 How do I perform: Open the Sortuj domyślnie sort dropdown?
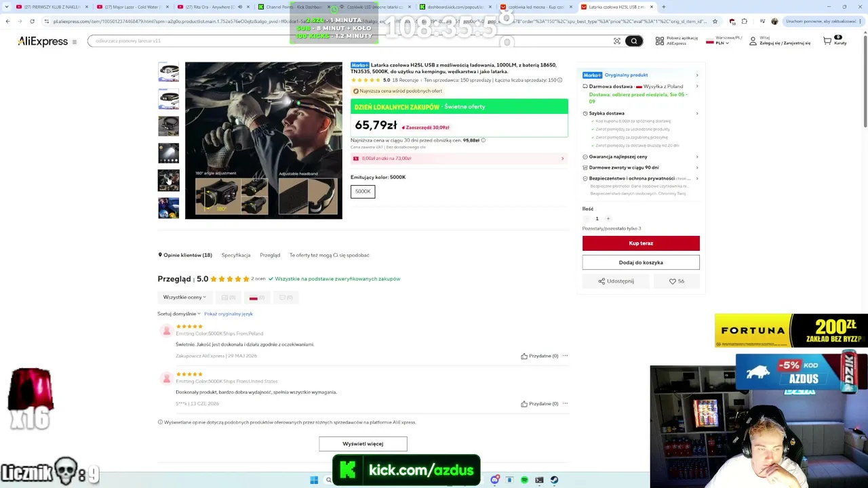(179, 314)
